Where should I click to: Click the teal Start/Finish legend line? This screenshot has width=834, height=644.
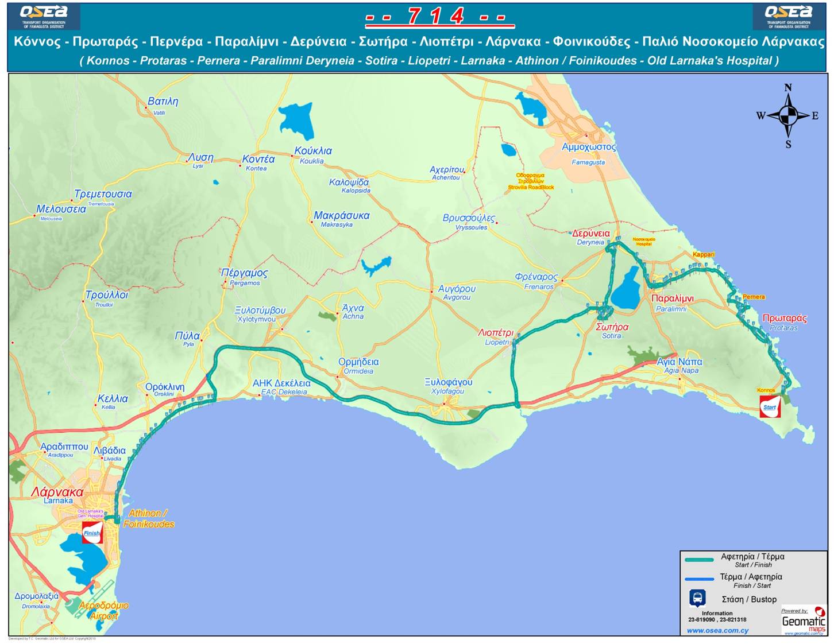[699, 559]
